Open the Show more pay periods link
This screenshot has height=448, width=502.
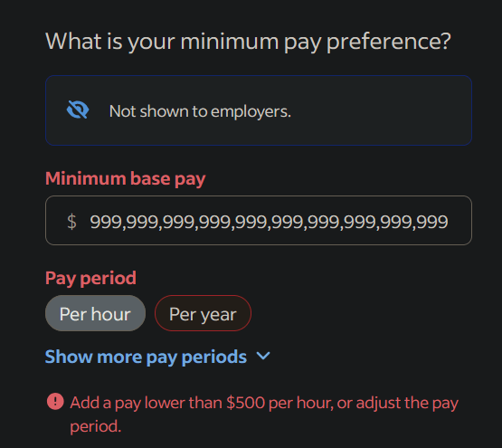(x=146, y=357)
